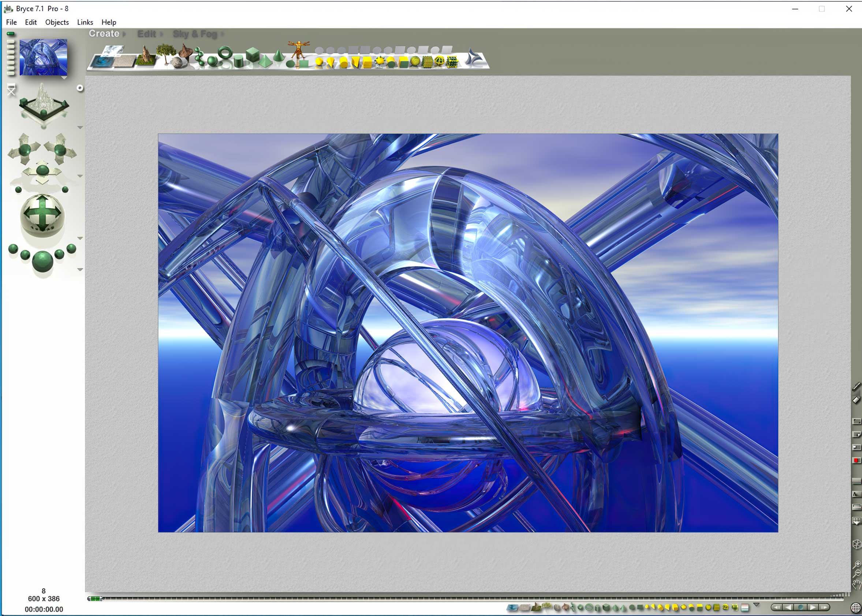The height and width of the screenshot is (616, 862).
Task: Select the second memory dot below the green one
Action: [x=11, y=42]
